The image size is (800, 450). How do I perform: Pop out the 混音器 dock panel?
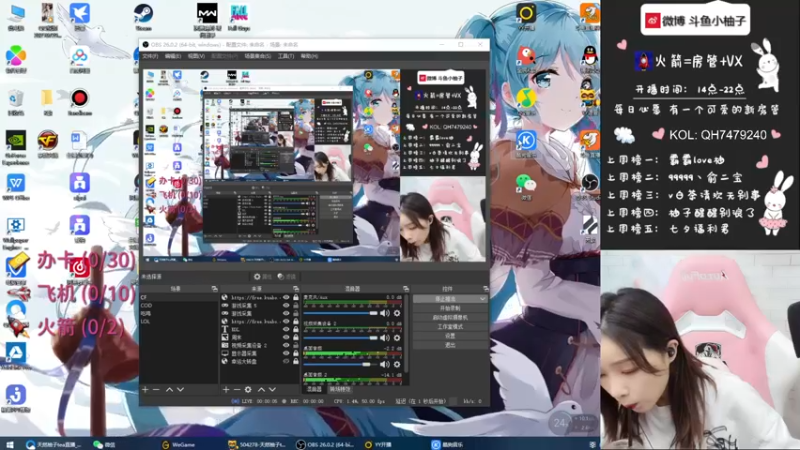tap(406, 289)
